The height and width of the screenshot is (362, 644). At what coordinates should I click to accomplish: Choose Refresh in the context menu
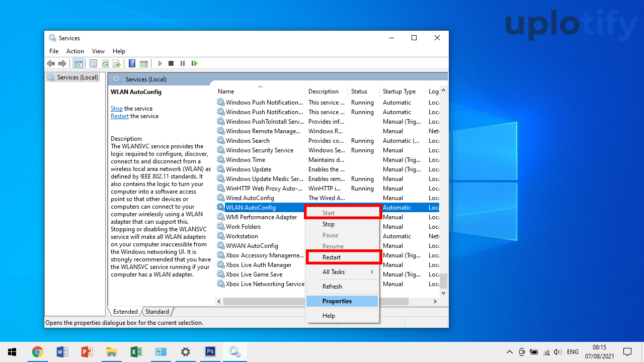click(x=342, y=287)
